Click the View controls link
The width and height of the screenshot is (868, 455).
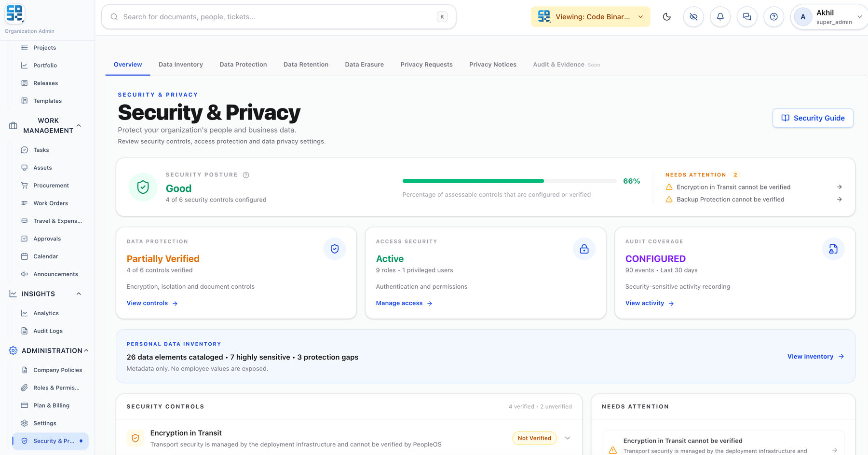(152, 303)
